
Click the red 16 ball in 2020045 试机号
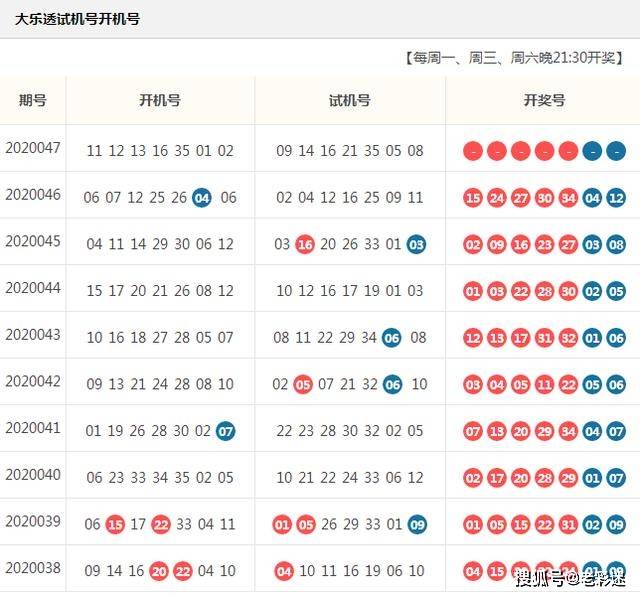pos(305,245)
